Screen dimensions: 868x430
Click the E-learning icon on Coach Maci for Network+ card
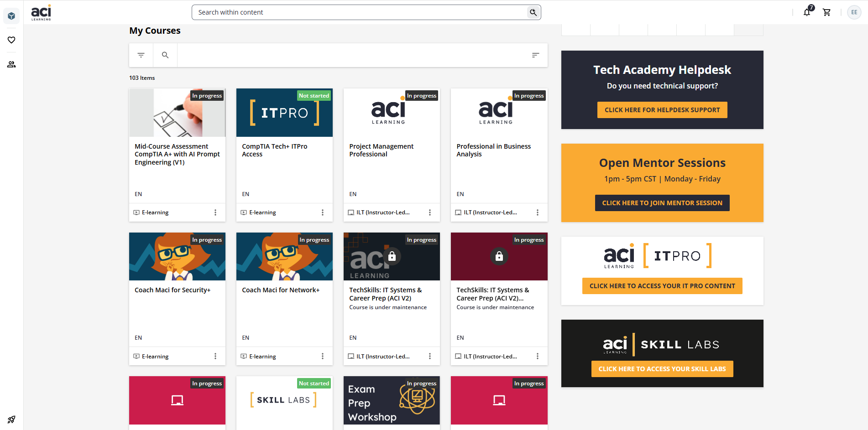click(x=244, y=356)
